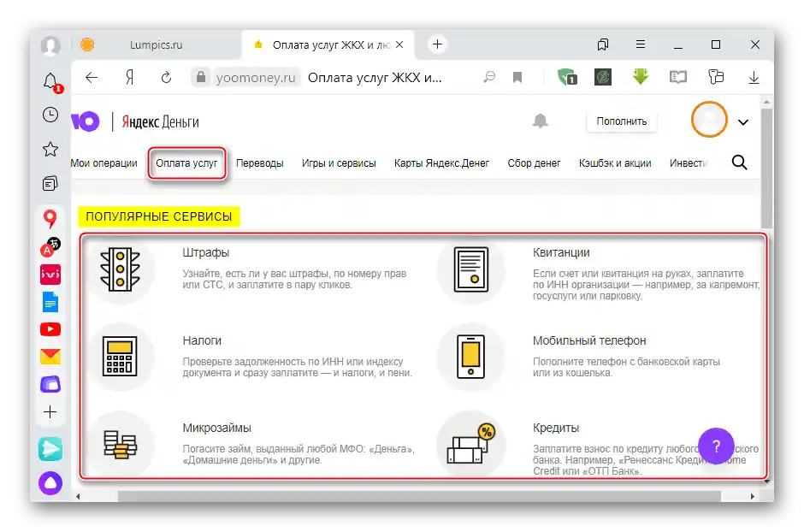Open the Квитанции service link
Screen dimensions: 804x532
(x=561, y=252)
